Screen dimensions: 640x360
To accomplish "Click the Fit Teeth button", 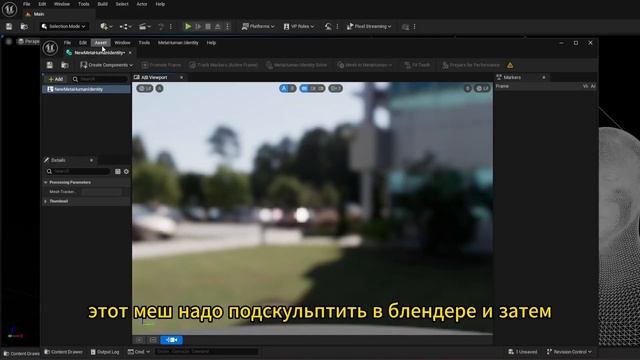I will [x=417, y=65].
